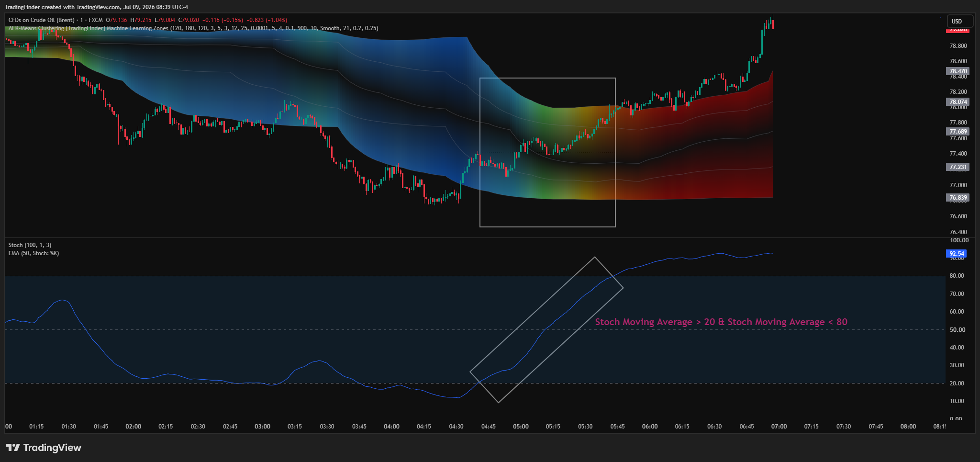Select the AI K-Means Clustering indicator legend
Viewport: 980px width, 462px height.
[x=193, y=28]
